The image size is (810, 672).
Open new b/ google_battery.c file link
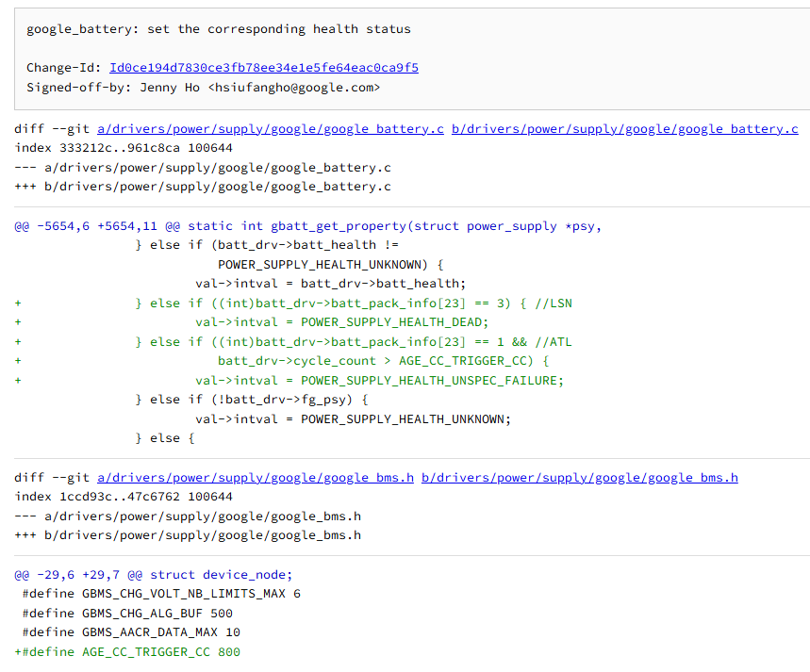pos(624,129)
